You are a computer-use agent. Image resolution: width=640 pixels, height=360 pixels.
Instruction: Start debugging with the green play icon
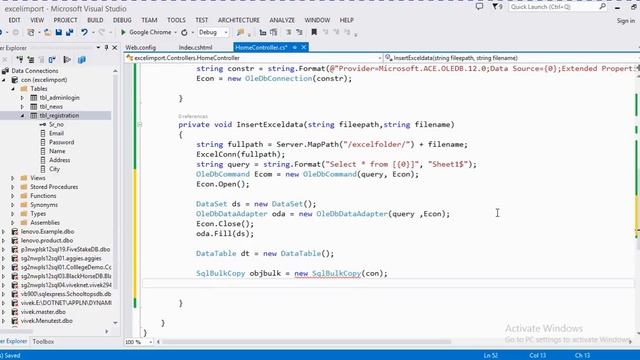pos(123,32)
